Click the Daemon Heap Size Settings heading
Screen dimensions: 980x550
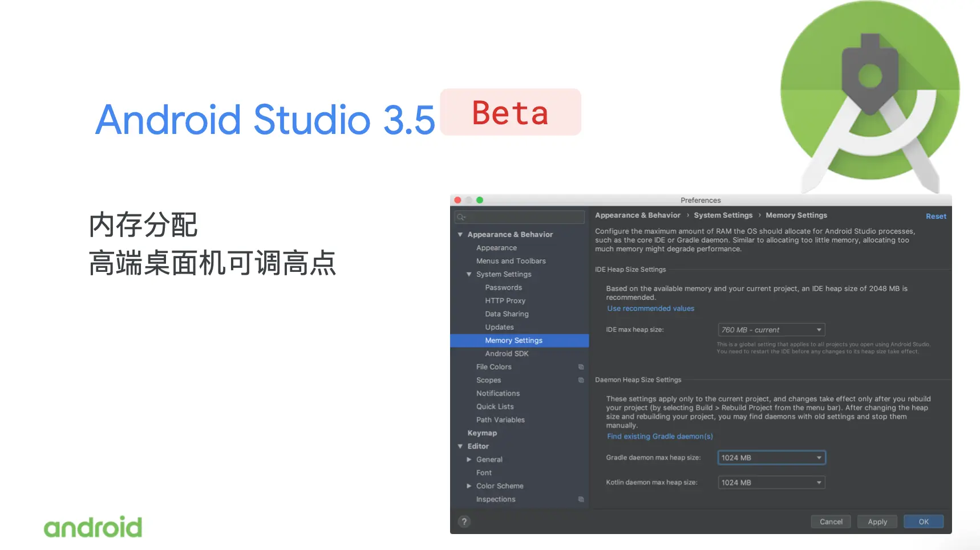coord(638,380)
